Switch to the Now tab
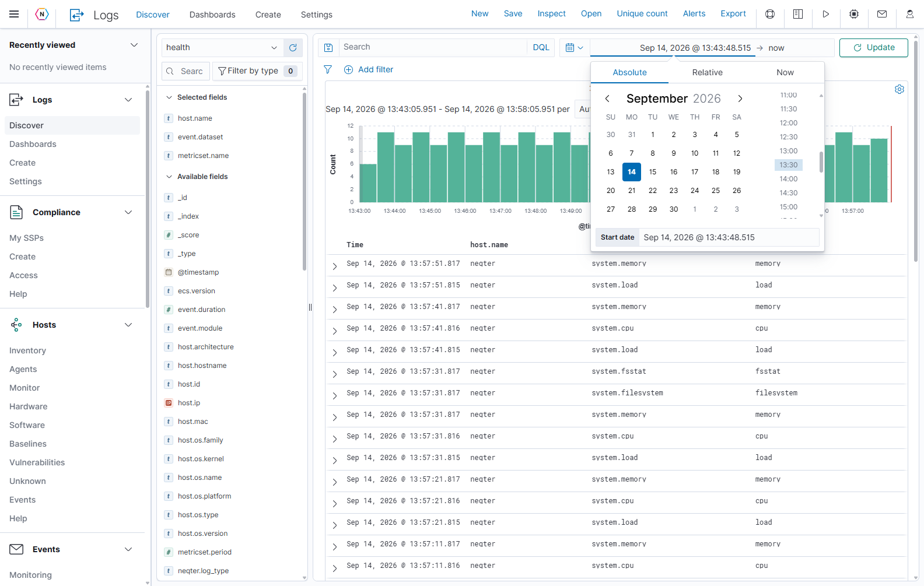Screen dimensions: 924x586 pyautogui.click(x=785, y=72)
